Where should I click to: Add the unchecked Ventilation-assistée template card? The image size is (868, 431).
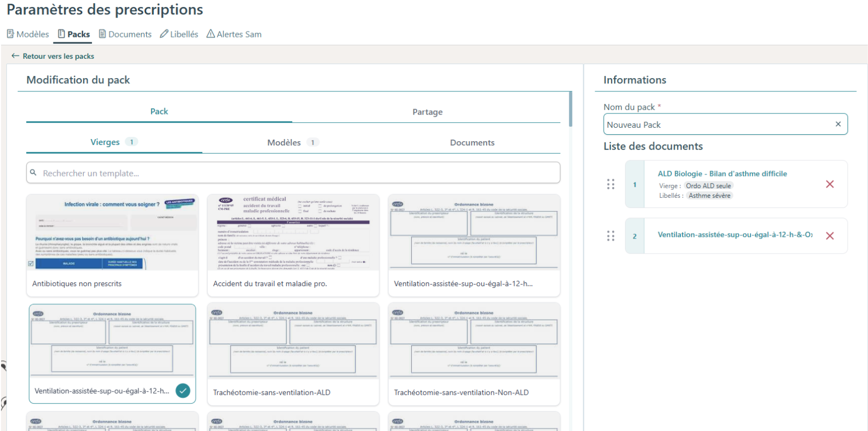pos(474,245)
